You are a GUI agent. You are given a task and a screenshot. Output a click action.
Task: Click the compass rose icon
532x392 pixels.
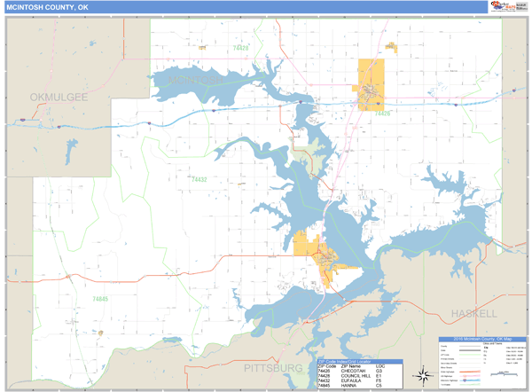click(423, 376)
